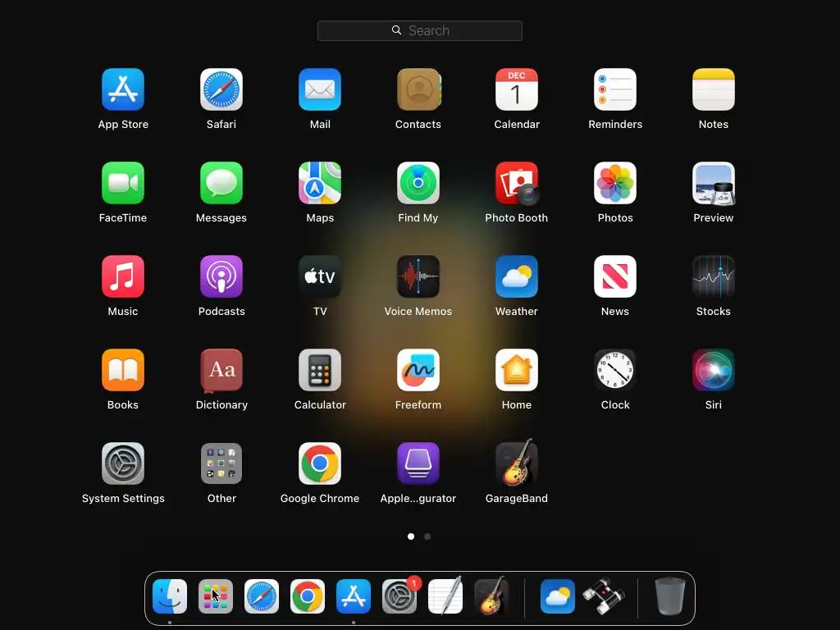Screen dimensions: 840x630
Task: Launch Safari from the Launchpad grid
Action: coord(221,89)
